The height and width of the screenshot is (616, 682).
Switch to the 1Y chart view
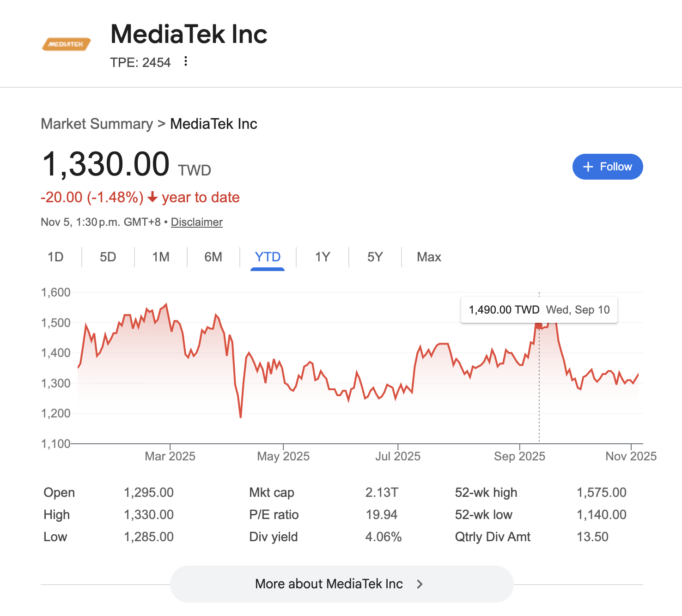pos(322,257)
